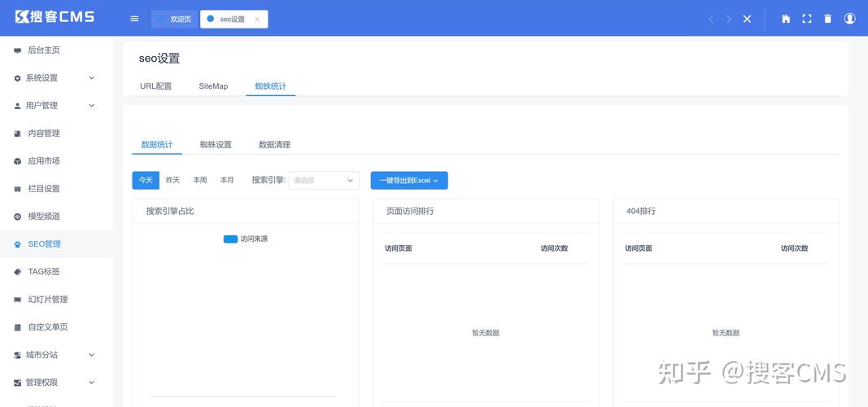Close the seo设置 tab
This screenshot has width=868, height=407.
point(257,19)
